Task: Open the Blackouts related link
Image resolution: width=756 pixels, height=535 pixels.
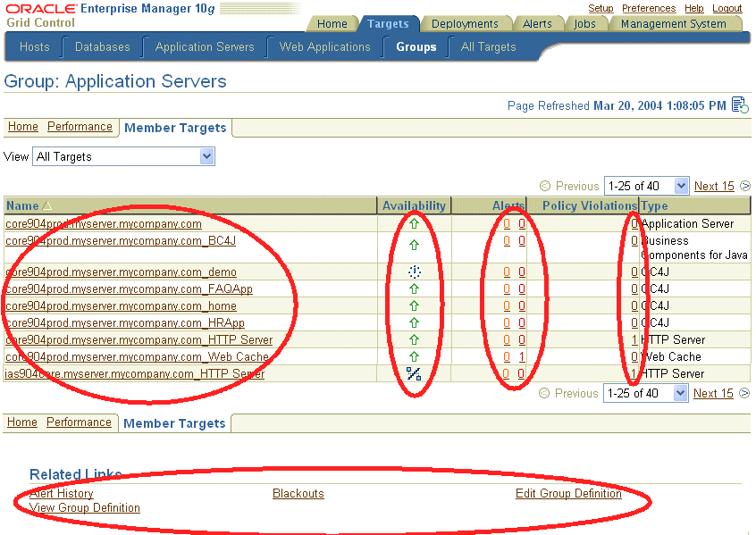Action: point(298,493)
